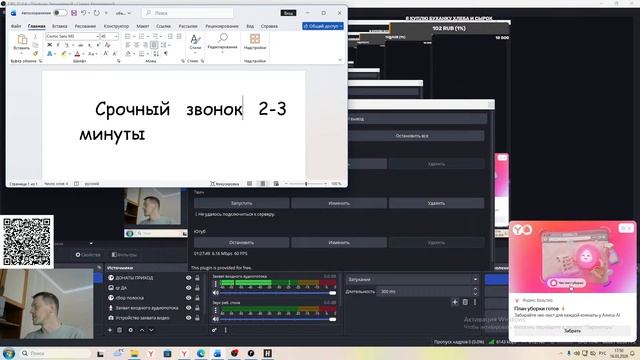Screen dimensions: 640x360
Task: Center the text in Word
Action: tap(136, 45)
